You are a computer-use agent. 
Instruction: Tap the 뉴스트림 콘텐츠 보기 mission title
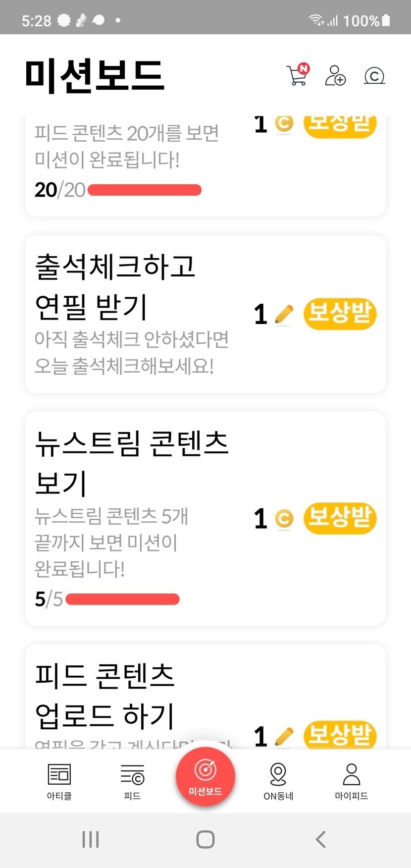[132, 462]
